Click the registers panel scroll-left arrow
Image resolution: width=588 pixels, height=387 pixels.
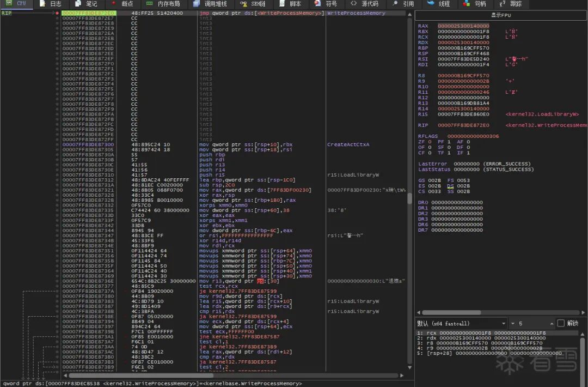(419, 312)
